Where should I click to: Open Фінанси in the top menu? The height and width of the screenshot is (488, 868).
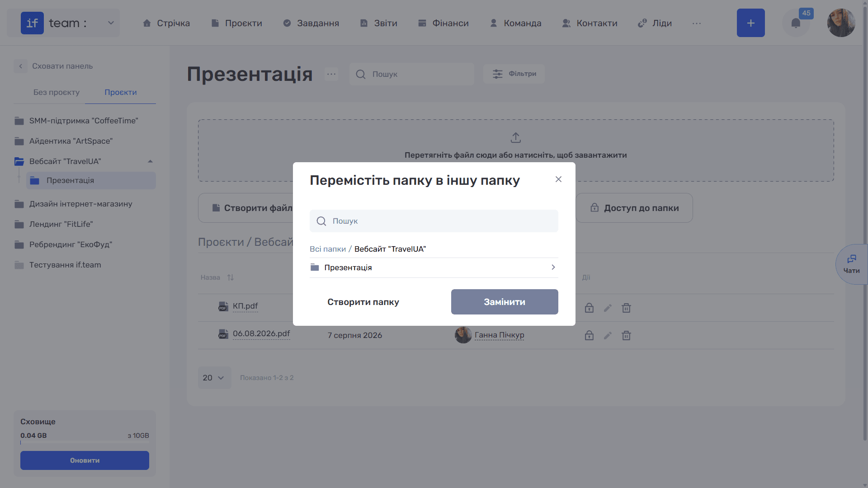click(443, 23)
